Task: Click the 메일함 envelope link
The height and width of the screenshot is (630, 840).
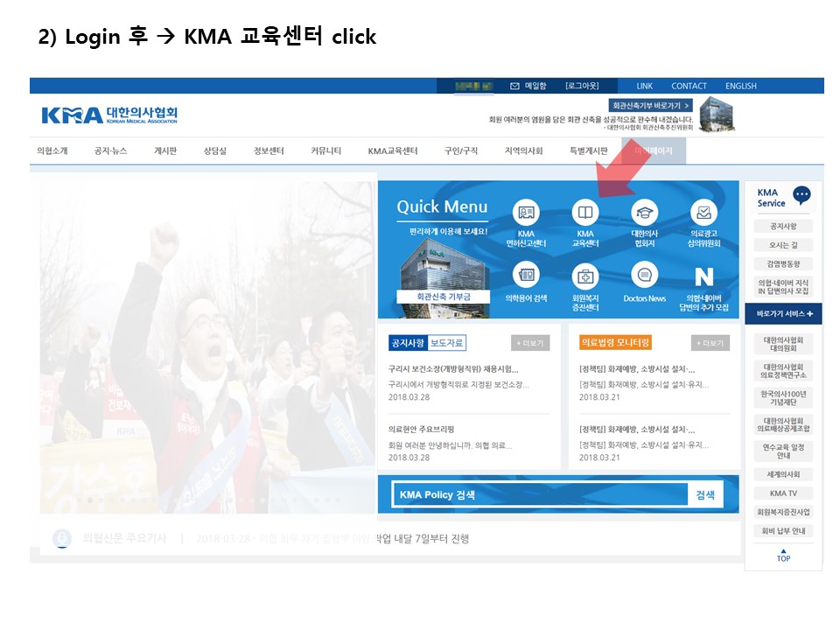Action: click(528, 86)
